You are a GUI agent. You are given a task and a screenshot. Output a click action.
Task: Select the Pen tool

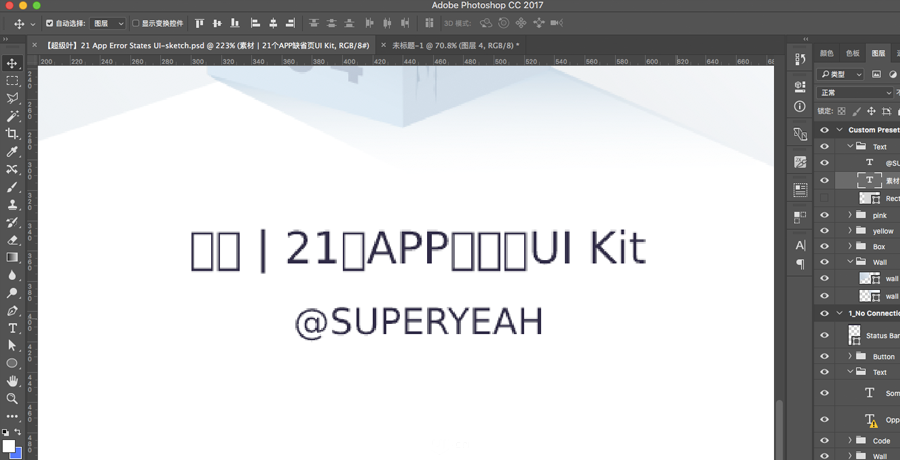[11, 311]
